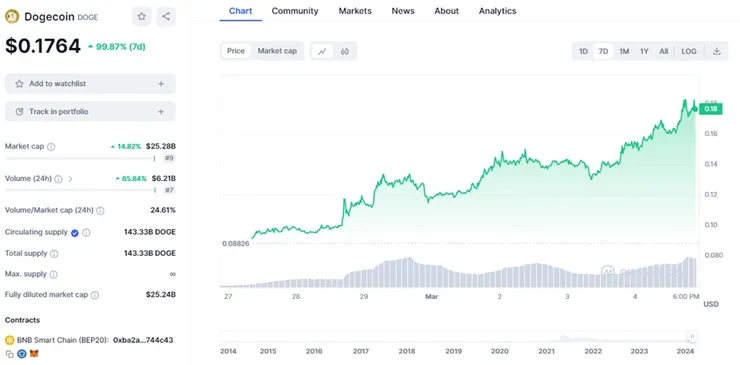Click plus icon on Track in portfolio
This screenshot has height=365, width=740.
(x=161, y=112)
